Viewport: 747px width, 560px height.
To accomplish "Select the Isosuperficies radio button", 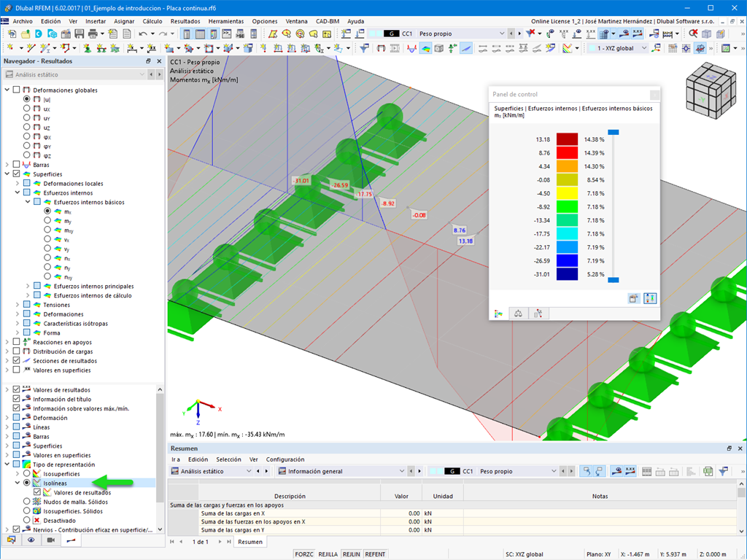I will tap(27, 473).
